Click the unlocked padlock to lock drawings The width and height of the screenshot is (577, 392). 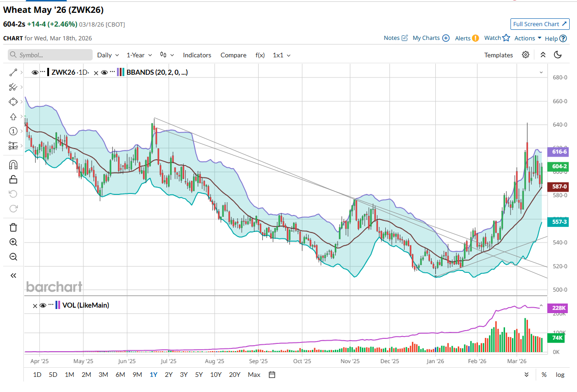(x=13, y=179)
